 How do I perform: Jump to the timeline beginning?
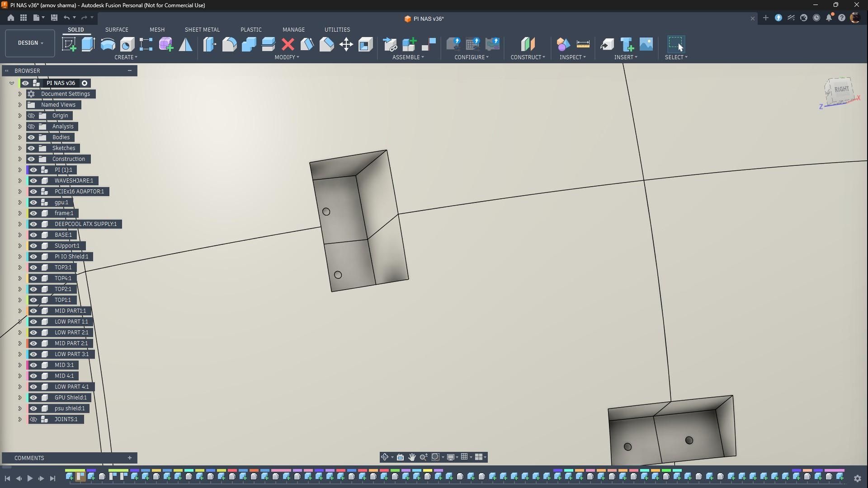(x=7, y=478)
